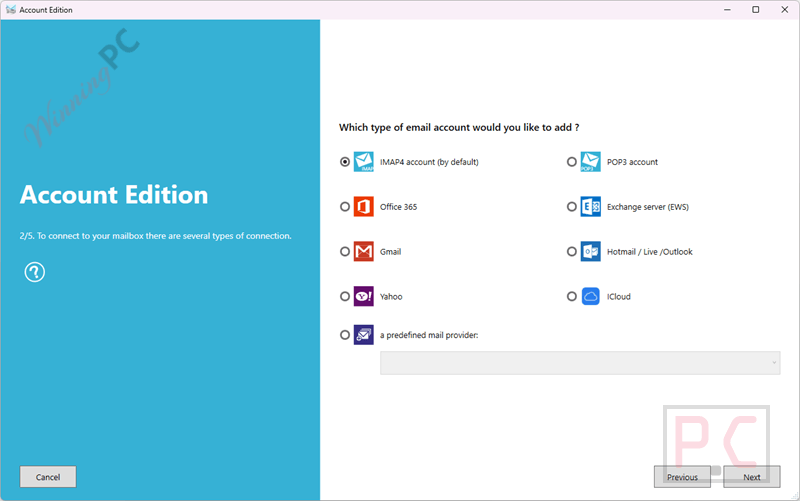Select the ICloud radio button
Image resolution: width=800 pixels, height=501 pixels.
pyautogui.click(x=571, y=296)
